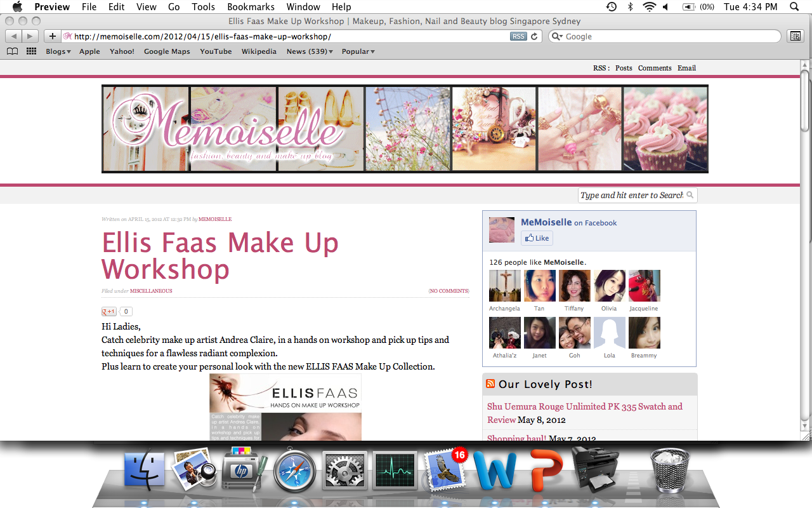
Task: Open System Preferences gear in Dock
Action: pos(344,471)
